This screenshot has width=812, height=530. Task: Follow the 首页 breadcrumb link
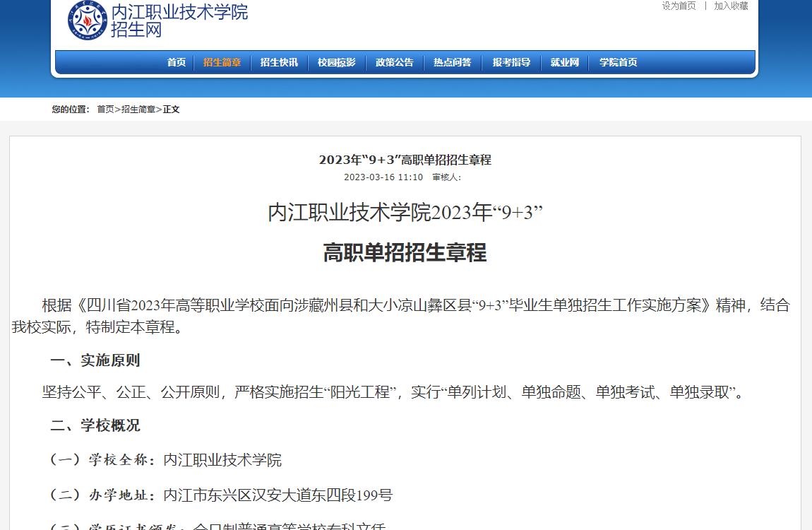pos(106,110)
